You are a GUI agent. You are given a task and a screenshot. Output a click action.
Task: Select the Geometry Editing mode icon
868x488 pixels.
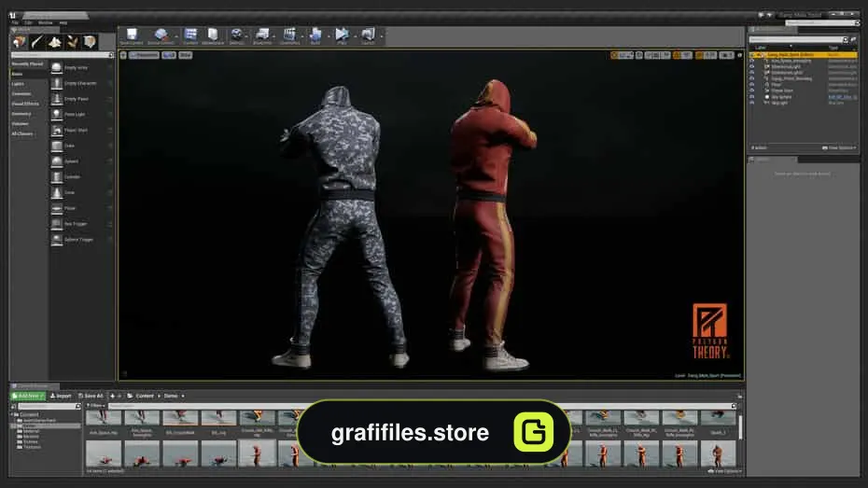pos(90,42)
